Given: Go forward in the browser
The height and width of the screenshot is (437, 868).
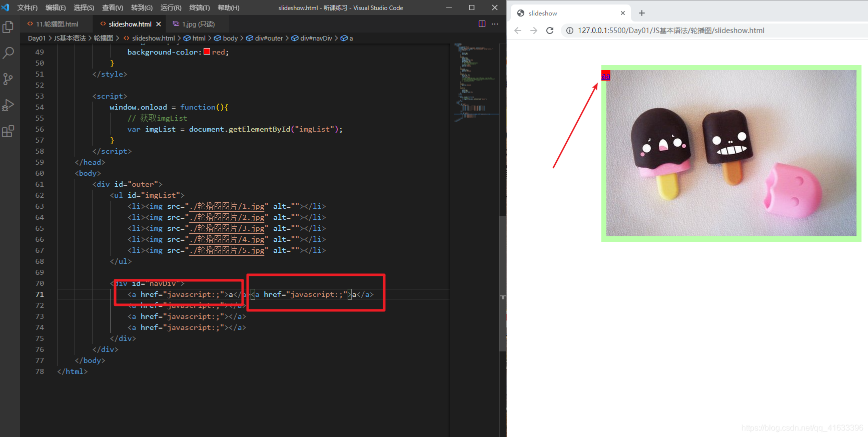Looking at the screenshot, I should pos(534,31).
